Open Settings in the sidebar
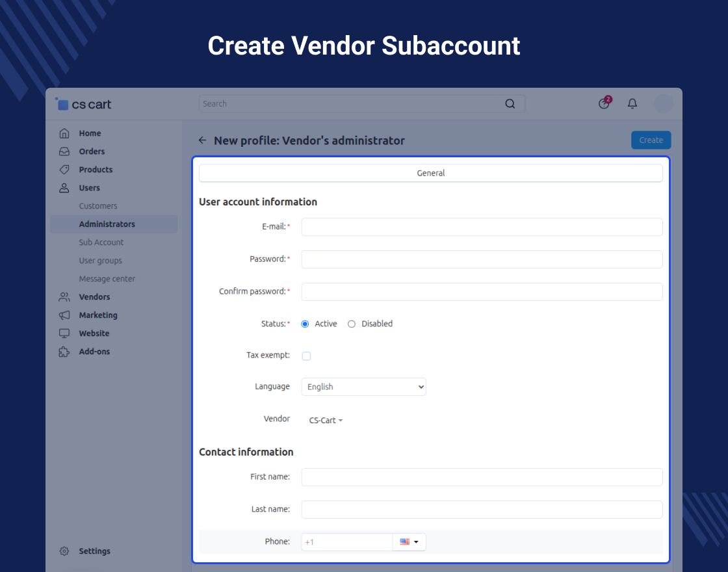728x572 pixels. coord(95,551)
